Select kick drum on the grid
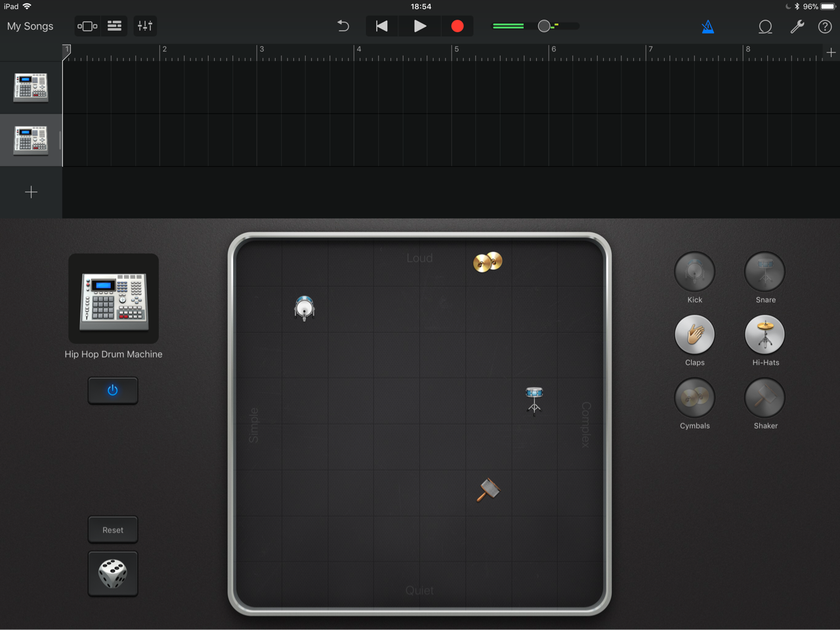 click(x=304, y=308)
